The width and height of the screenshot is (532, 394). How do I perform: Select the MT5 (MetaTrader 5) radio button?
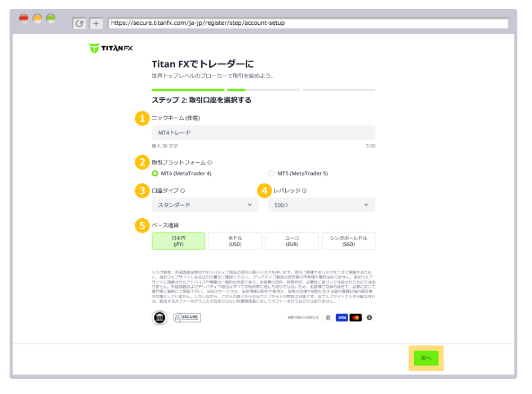(x=271, y=174)
